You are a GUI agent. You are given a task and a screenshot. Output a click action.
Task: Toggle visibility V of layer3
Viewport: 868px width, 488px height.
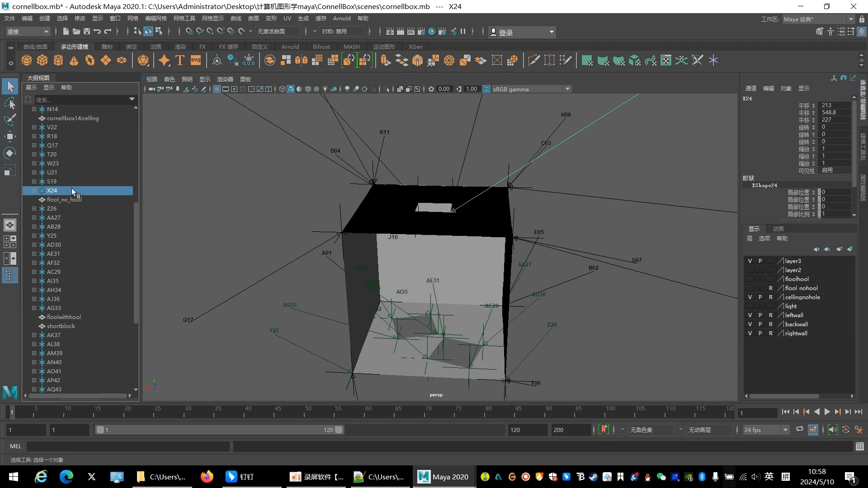coord(750,261)
